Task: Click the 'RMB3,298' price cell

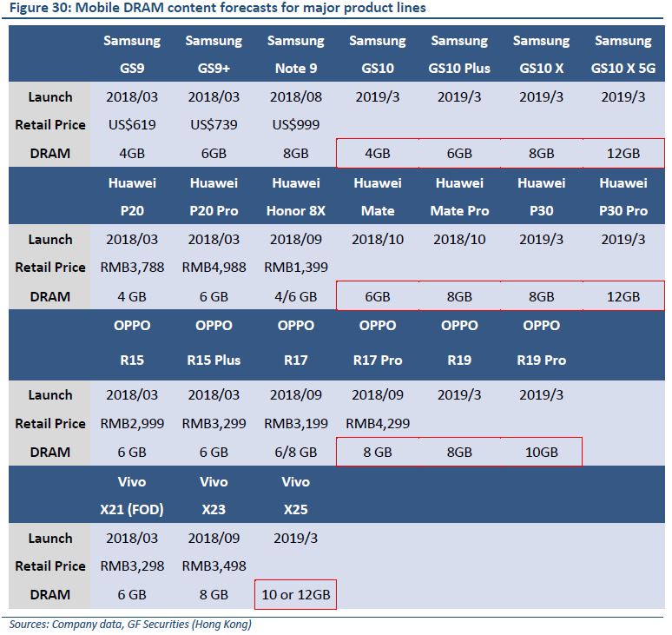Action: pyautogui.click(x=132, y=566)
